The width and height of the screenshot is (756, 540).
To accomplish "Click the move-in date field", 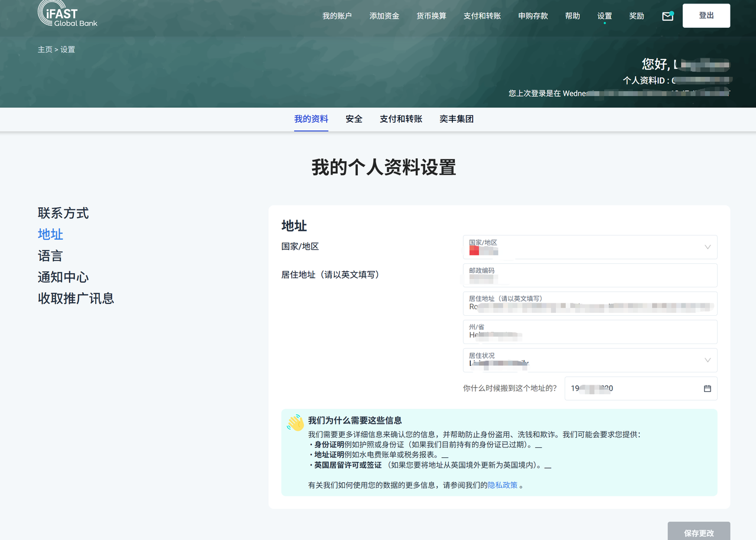I will coord(641,388).
